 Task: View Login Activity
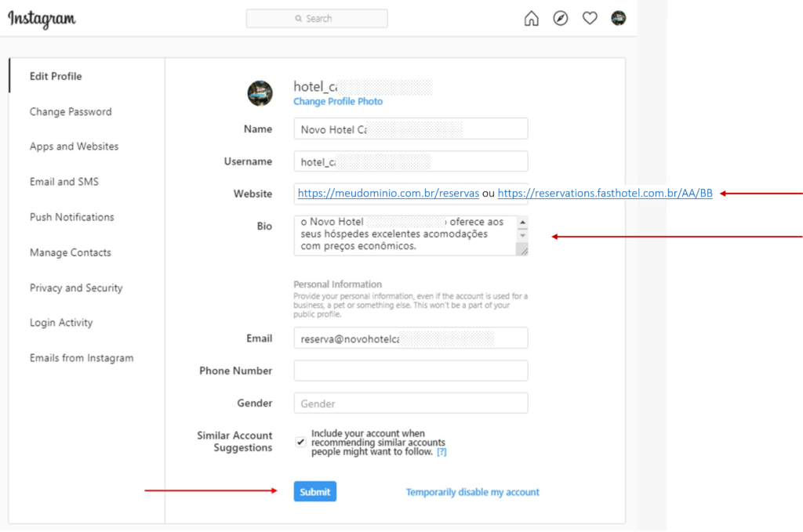click(x=61, y=322)
